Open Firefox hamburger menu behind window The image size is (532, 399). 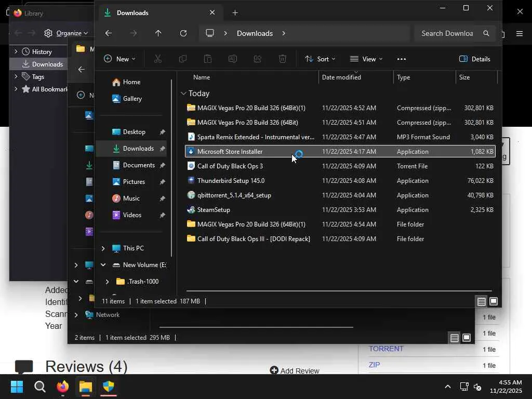pyautogui.click(x=520, y=33)
